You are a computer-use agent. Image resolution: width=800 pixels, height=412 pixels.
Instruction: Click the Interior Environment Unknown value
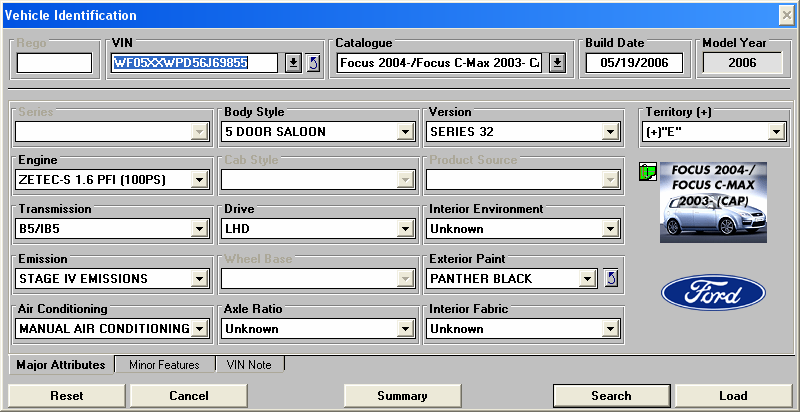457,229
